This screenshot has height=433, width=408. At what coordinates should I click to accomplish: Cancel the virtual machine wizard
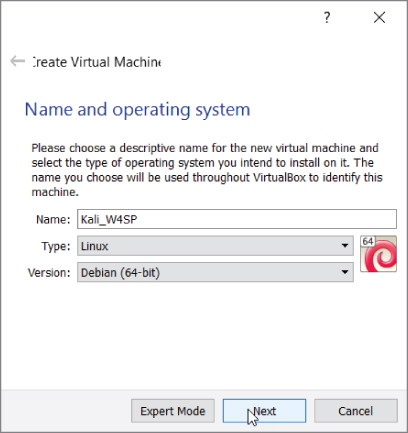[x=356, y=411]
